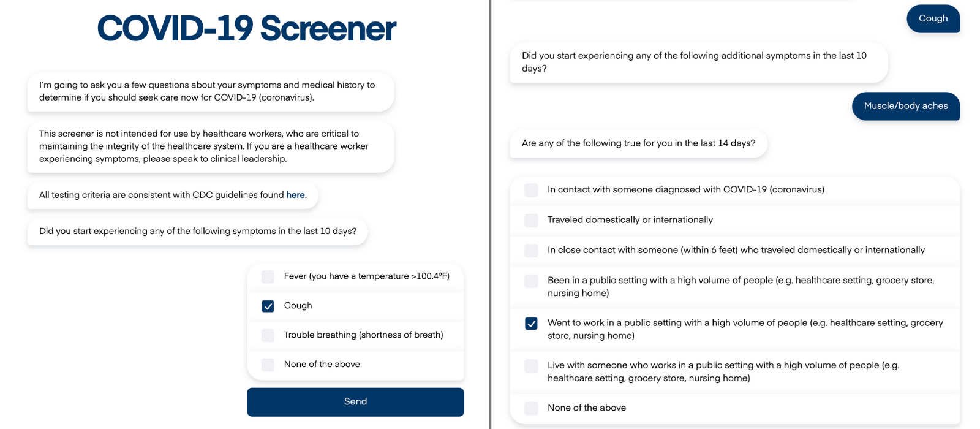Open the CDC guidelines here link
Image resolution: width=980 pixels, height=429 pixels.
295,194
